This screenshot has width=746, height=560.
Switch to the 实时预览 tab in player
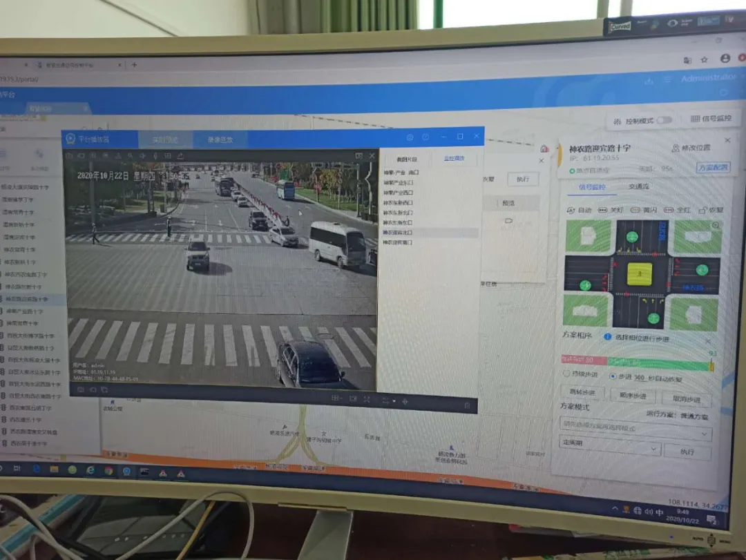[x=165, y=140]
